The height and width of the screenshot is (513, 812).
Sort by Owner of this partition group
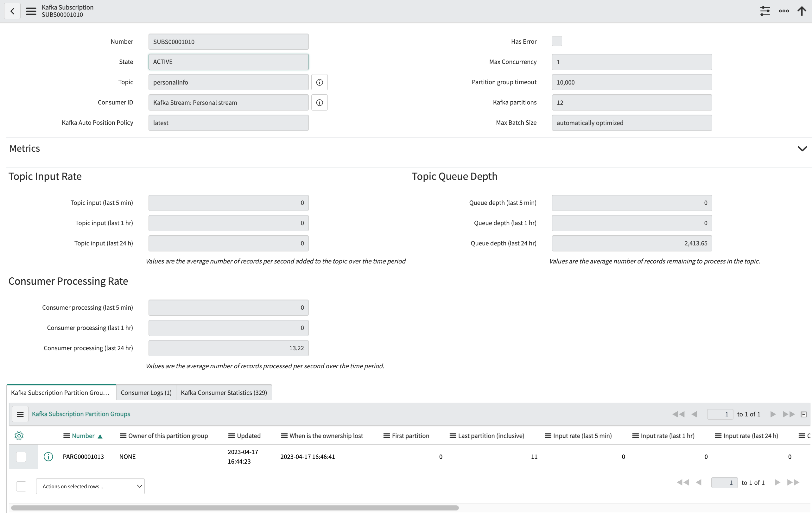(168, 436)
